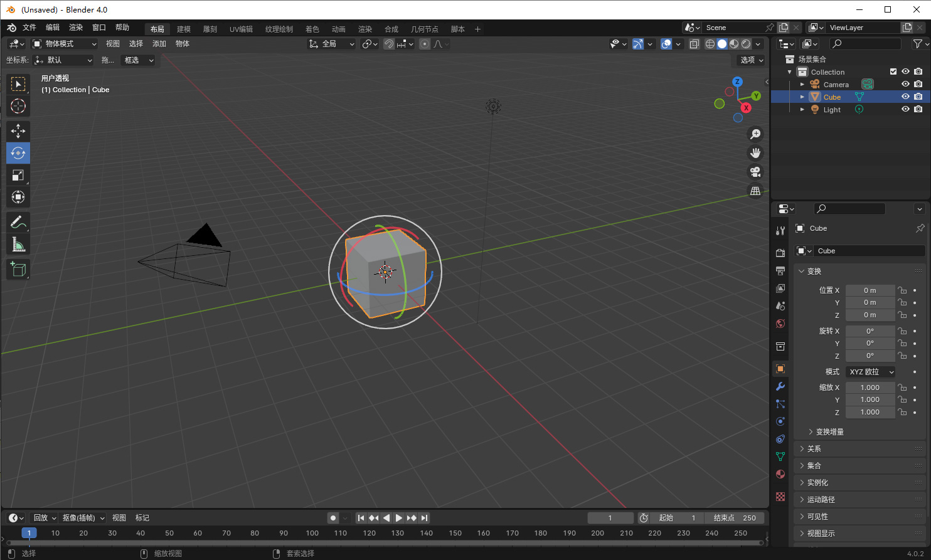The image size is (931, 560).
Task: Hide Camera in viewport via eye icon
Action: [905, 84]
